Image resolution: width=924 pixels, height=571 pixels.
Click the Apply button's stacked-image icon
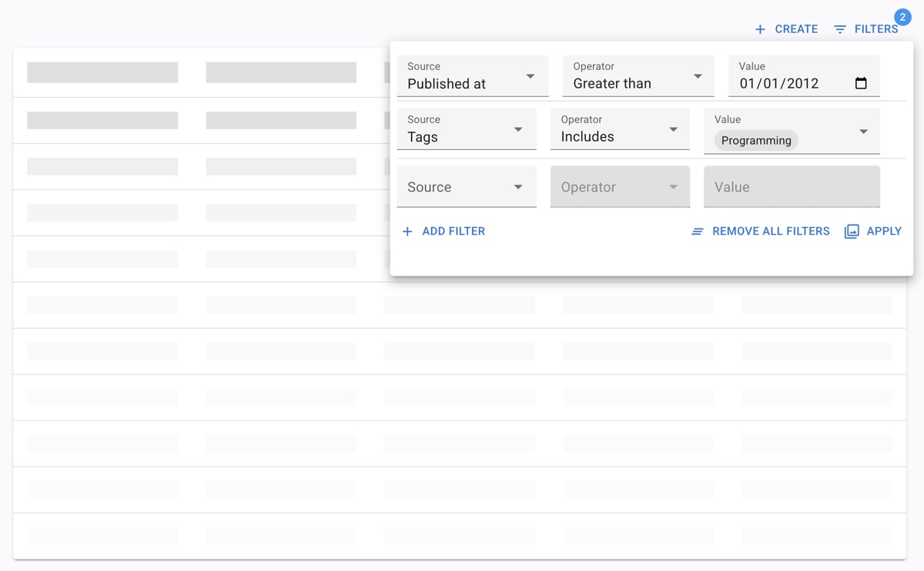[x=852, y=231]
